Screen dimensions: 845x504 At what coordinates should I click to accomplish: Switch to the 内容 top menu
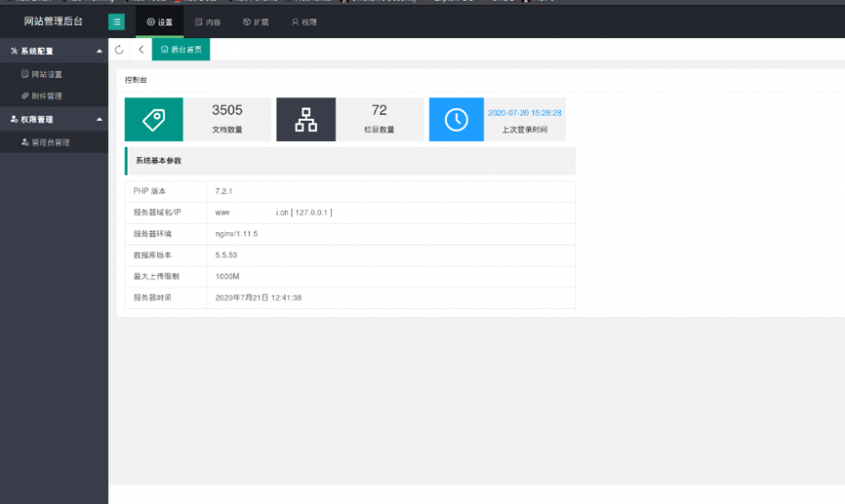point(208,22)
